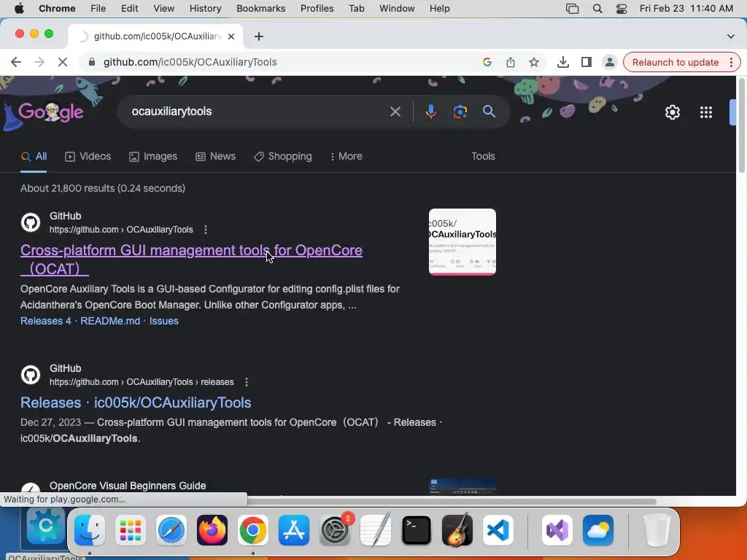Screen dimensions: 747x560
Task: Open the Trash in dock
Action: click(657, 530)
